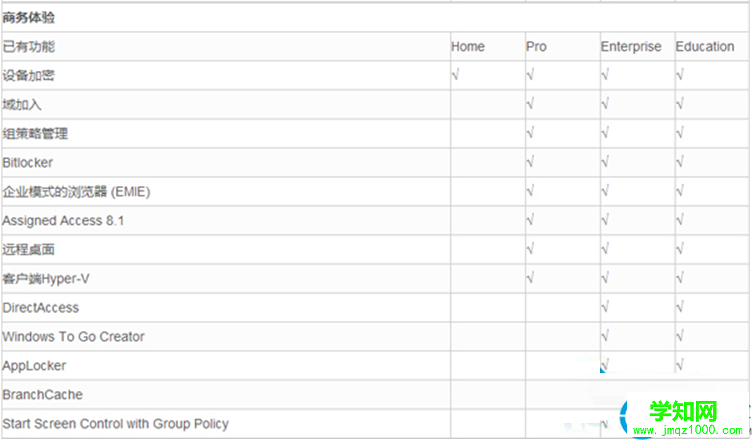Click the Enterprise column header
The image size is (754, 442).
pos(631,47)
